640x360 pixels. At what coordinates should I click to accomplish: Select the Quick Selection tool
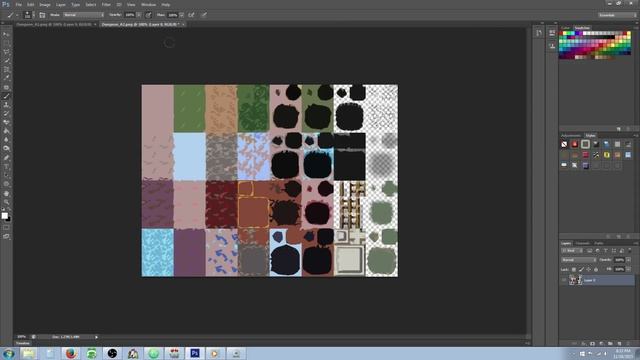pos(6,61)
